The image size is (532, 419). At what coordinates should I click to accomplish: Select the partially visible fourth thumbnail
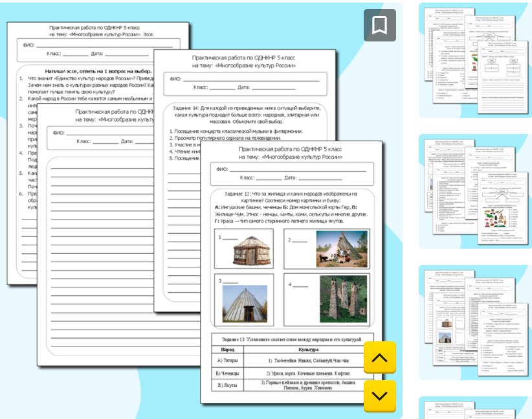coord(475,407)
